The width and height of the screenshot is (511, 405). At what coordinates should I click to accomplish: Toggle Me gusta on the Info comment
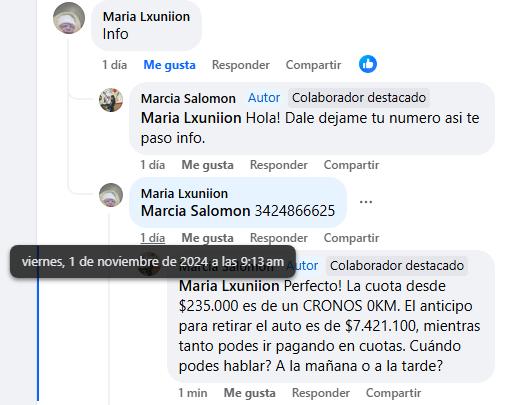coord(169,65)
